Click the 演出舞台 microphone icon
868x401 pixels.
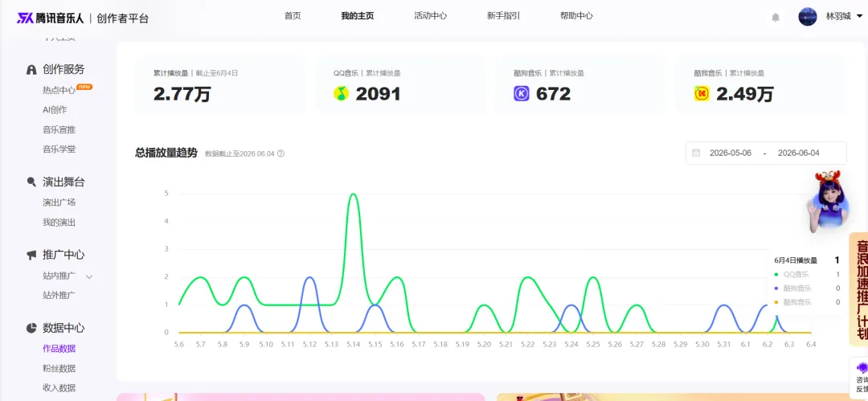click(31, 182)
